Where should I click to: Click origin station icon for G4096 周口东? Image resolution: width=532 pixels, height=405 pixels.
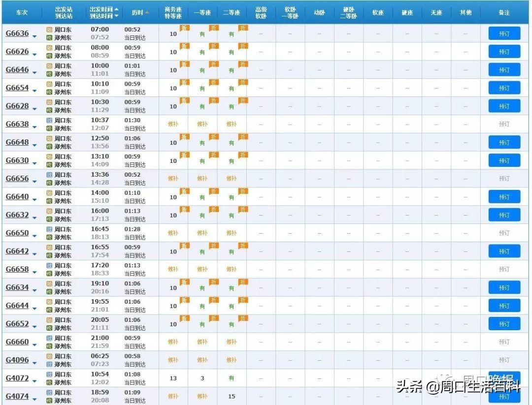[49, 356]
